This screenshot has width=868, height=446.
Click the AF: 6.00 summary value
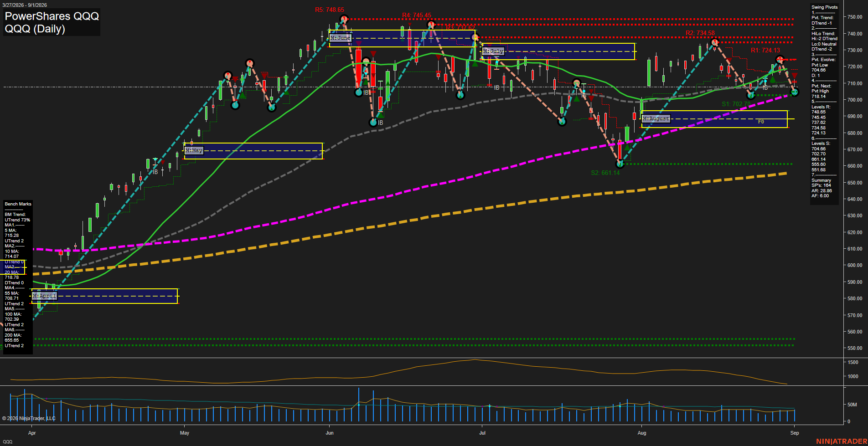point(820,196)
